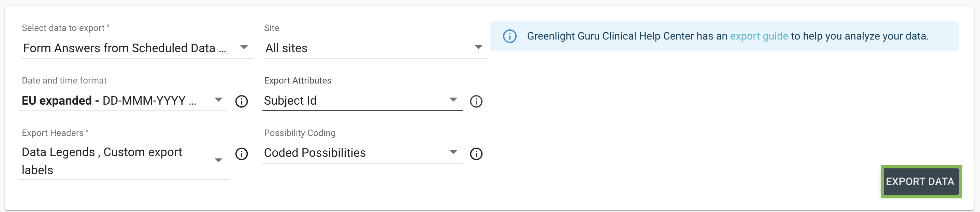Click the Subject Id field
Screen dimensions: 980x212
(x=342, y=101)
